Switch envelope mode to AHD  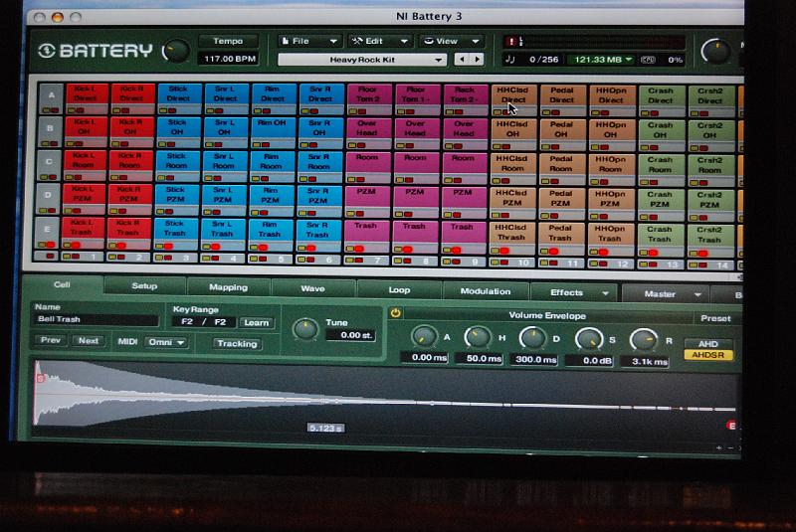pos(708,344)
